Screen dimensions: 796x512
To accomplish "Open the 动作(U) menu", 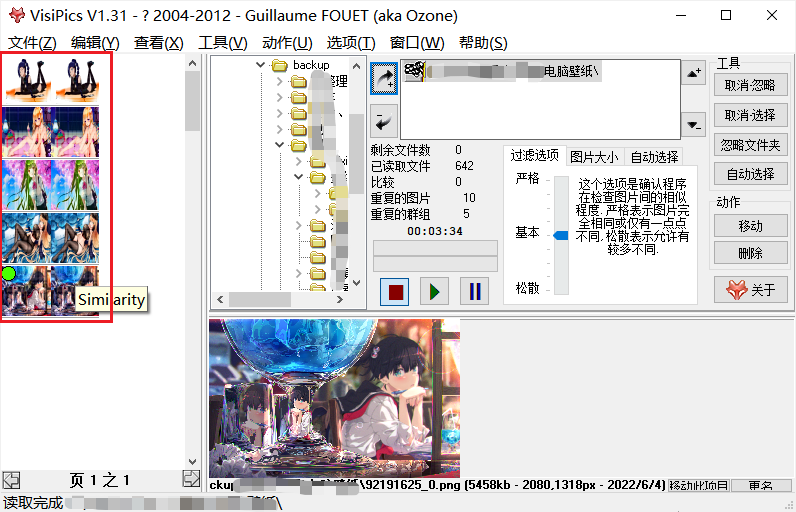I will pos(287,43).
